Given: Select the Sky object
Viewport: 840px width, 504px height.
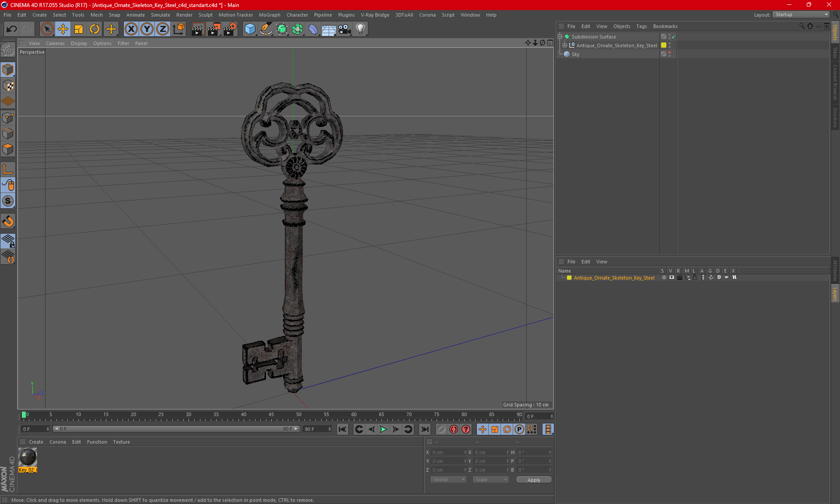Looking at the screenshot, I should coord(575,54).
